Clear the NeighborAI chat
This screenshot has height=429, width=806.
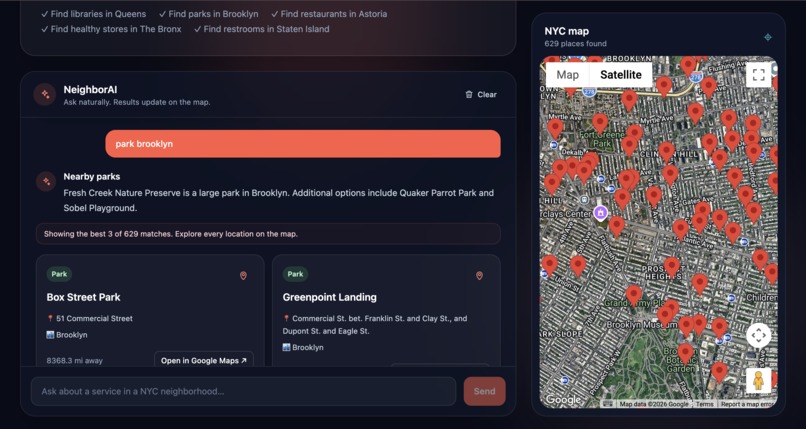click(481, 95)
